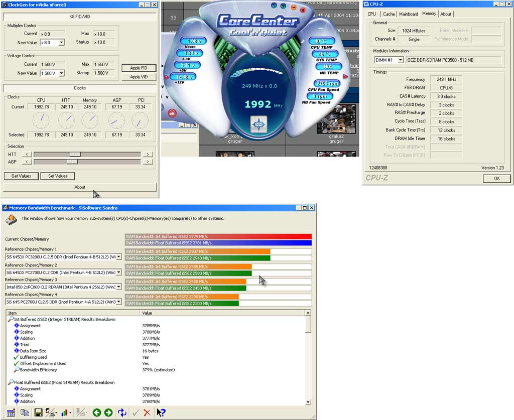Switch to the CPU tab in CPU-Z
This screenshot has width=514, height=420.
(372, 14)
